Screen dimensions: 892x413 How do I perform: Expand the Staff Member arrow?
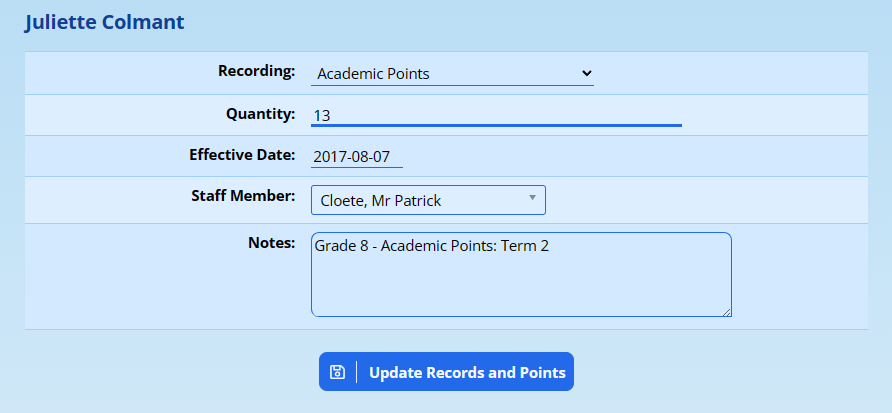pos(533,199)
